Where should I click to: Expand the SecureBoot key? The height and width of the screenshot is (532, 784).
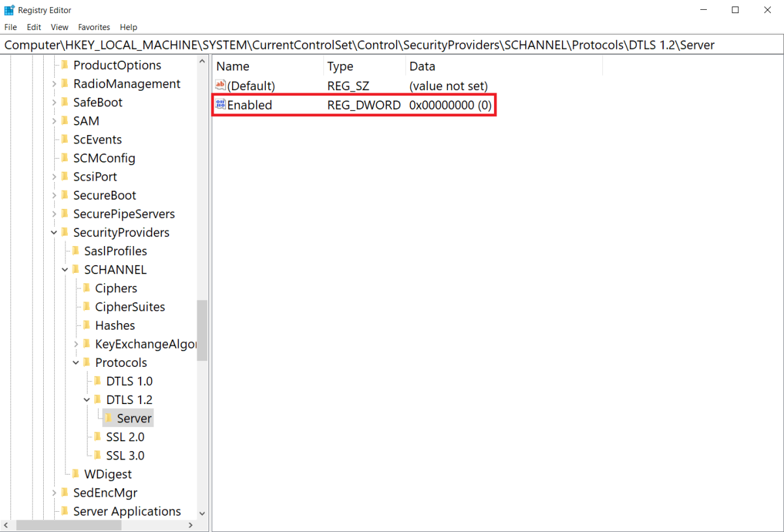click(x=54, y=195)
